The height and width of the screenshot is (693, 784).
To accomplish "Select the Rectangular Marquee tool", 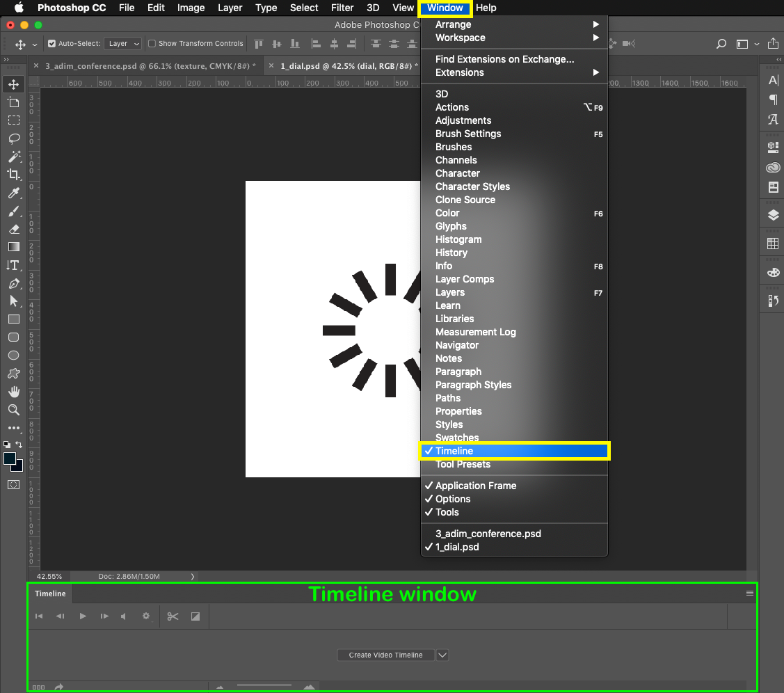I will (13, 120).
